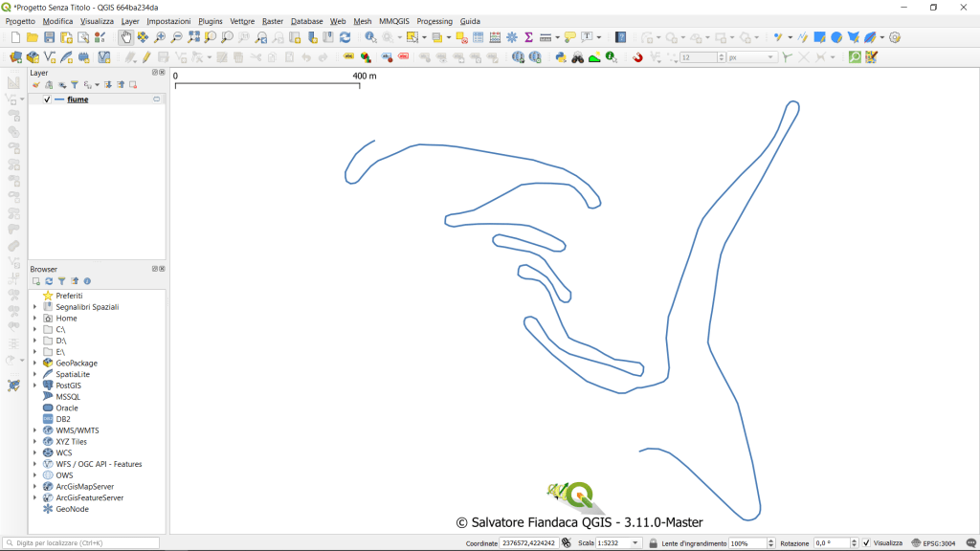Enable snapping with the magnet icon

click(x=638, y=57)
